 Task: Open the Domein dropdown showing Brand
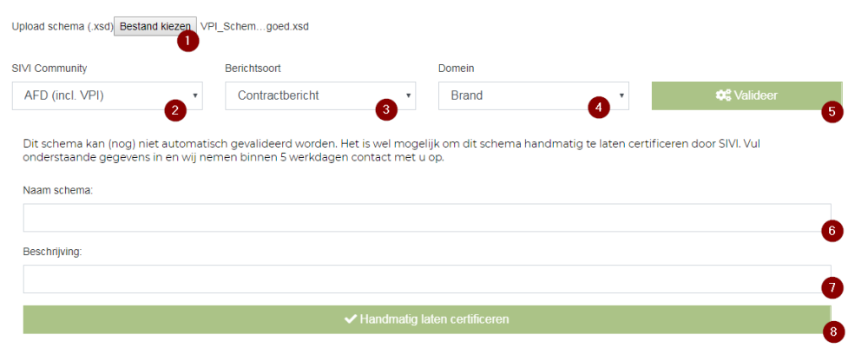click(x=532, y=95)
